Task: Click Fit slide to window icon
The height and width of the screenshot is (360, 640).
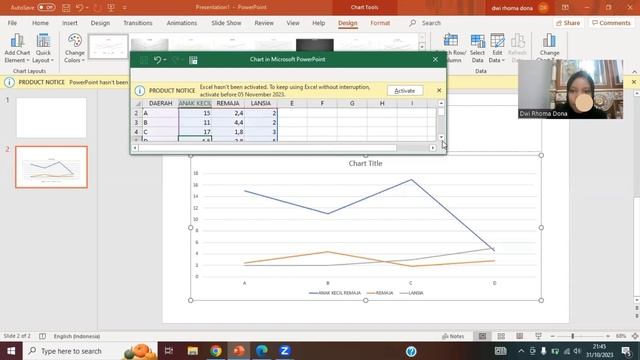Action: click(x=635, y=336)
